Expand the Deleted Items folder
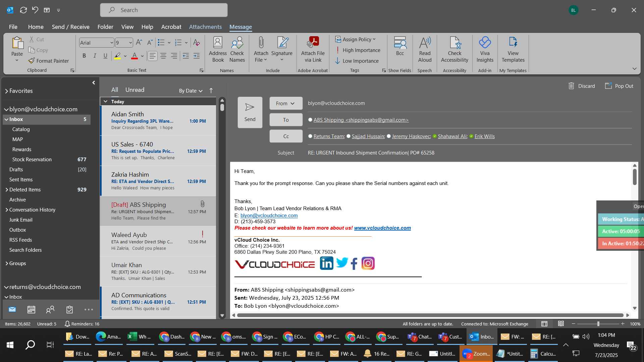 [7, 190]
